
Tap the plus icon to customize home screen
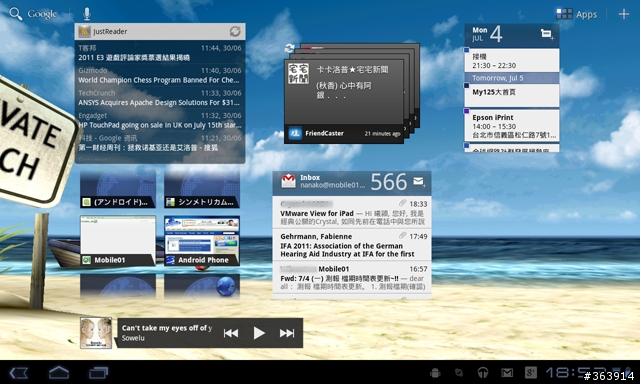click(623, 14)
